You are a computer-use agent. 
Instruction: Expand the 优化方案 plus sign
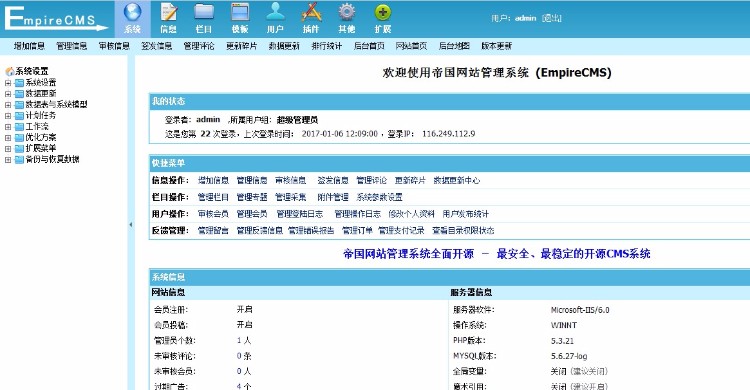(8, 137)
